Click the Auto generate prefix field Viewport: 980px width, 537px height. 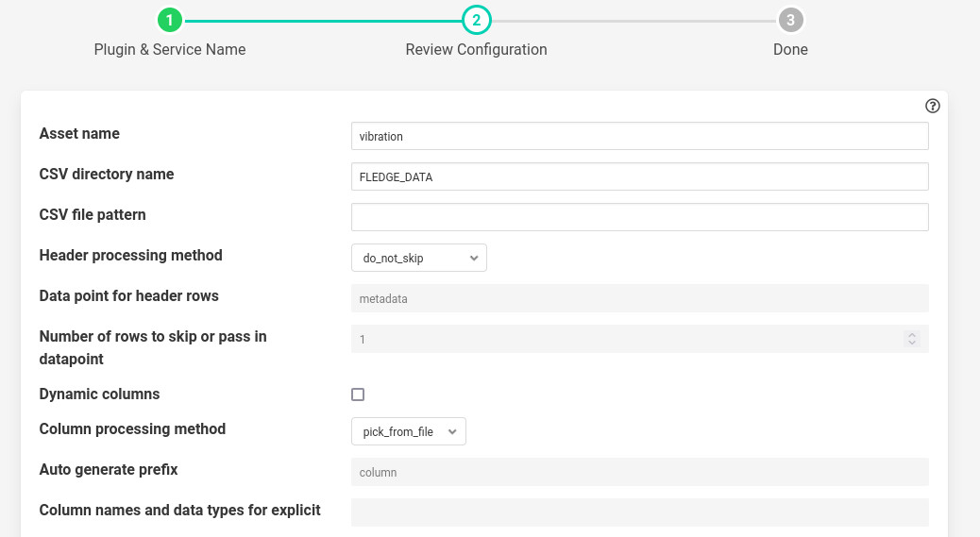click(x=639, y=472)
